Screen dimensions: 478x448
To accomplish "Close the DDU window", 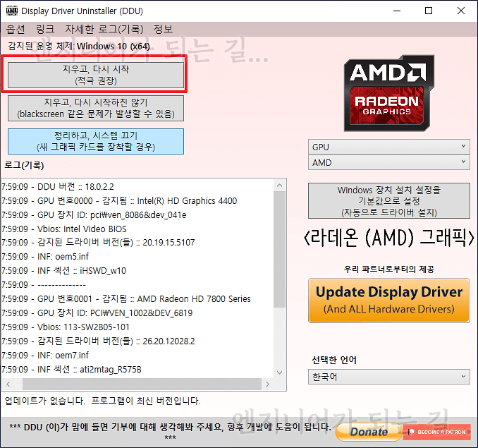I will (461, 11).
